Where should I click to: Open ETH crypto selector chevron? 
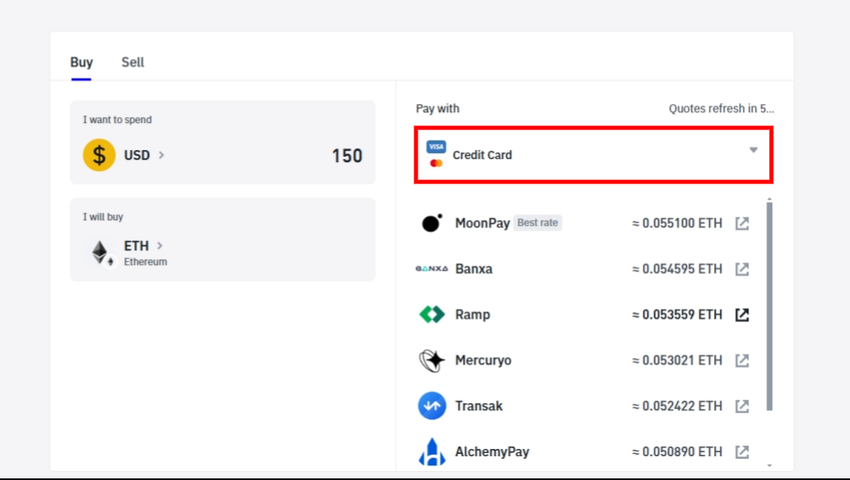coord(159,246)
